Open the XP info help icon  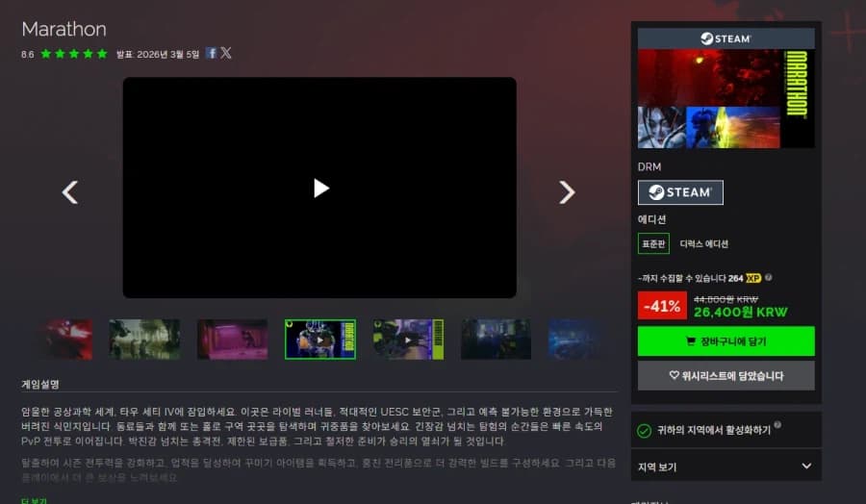click(768, 278)
